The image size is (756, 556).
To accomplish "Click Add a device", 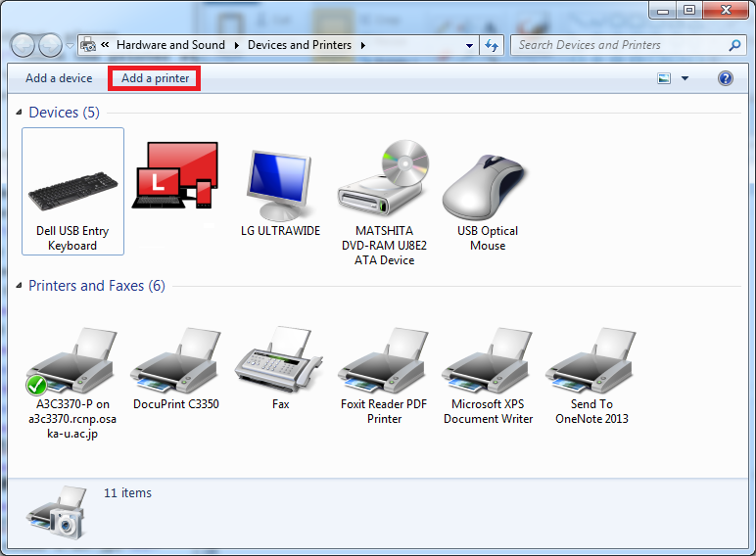I will tap(59, 78).
